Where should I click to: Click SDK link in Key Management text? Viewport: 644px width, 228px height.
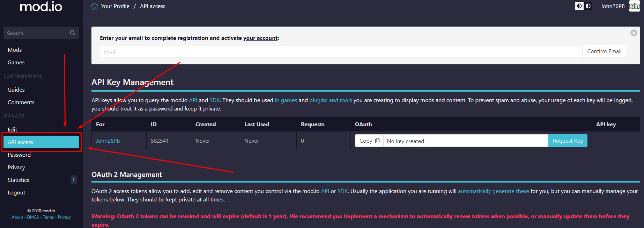215,100
